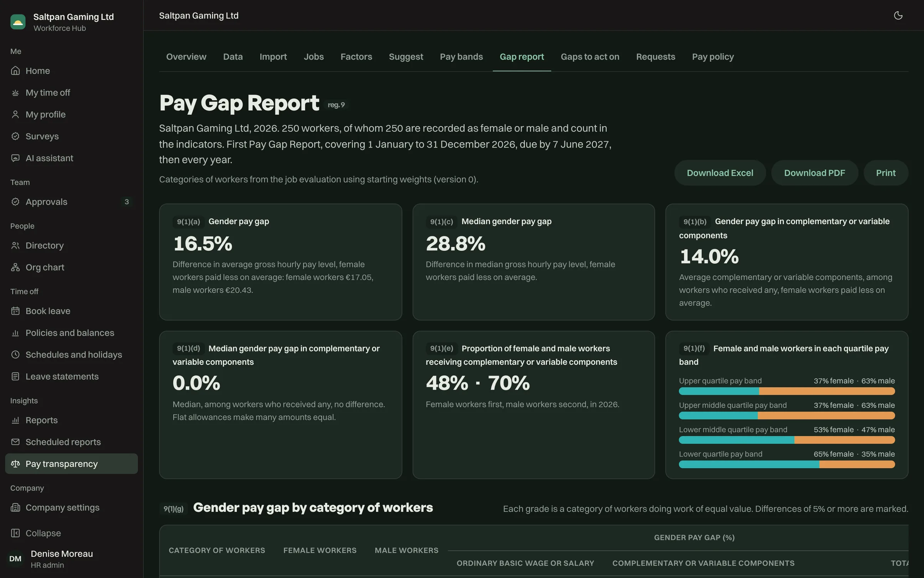The width and height of the screenshot is (924, 578).
Task: Click the Pay transparency scales icon
Action: coord(15,464)
